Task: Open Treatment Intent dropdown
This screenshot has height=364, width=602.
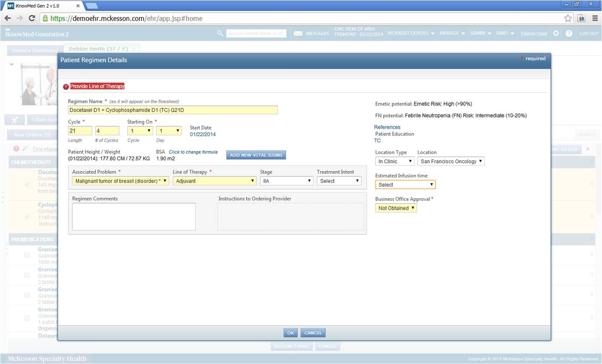Action: click(x=339, y=181)
